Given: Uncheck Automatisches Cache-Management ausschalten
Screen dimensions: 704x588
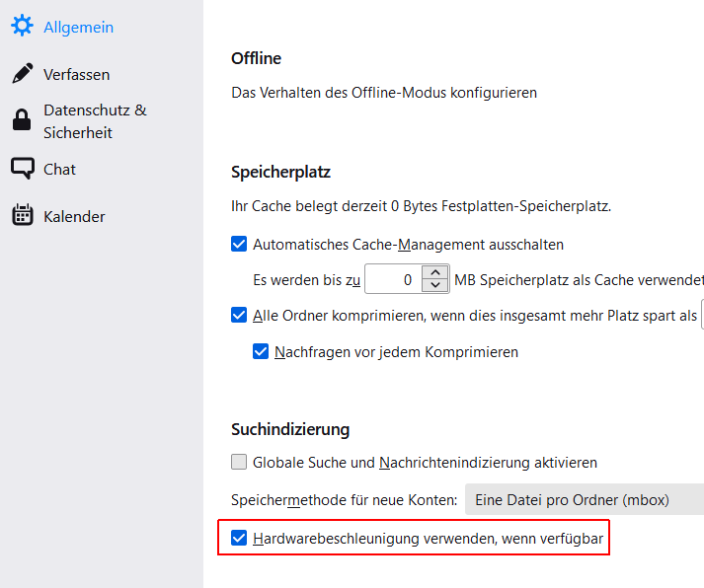Looking at the screenshot, I should 239,244.
